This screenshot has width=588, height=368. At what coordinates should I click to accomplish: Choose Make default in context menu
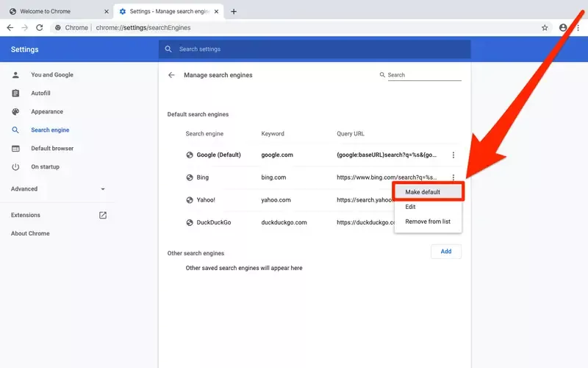click(428, 192)
